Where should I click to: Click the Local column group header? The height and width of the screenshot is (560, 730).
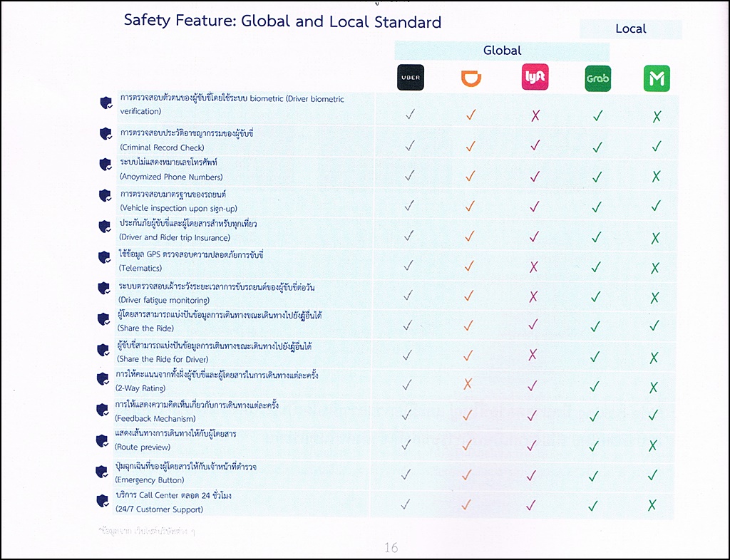point(630,29)
